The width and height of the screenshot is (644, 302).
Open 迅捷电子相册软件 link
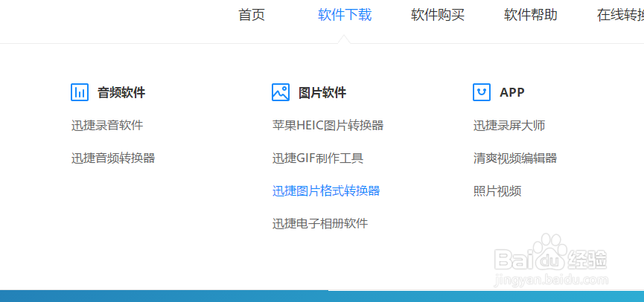[320, 224]
